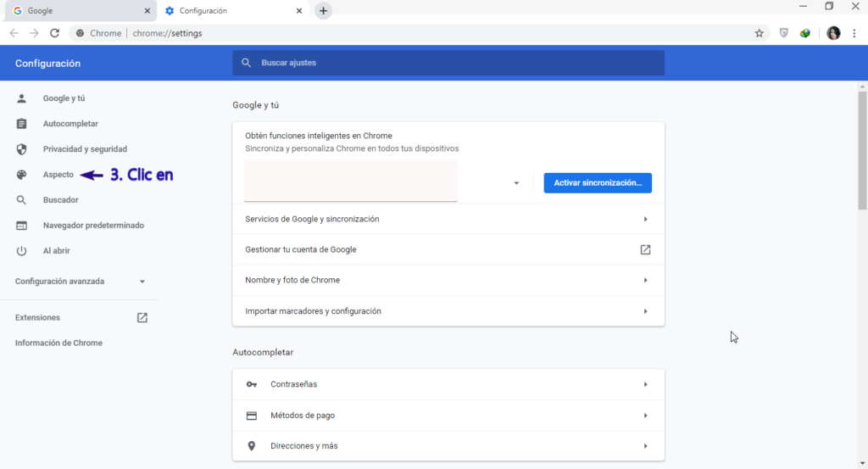The height and width of the screenshot is (469, 868).
Task: Select Privacidad y seguridad in sidebar
Action: tap(85, 149)
